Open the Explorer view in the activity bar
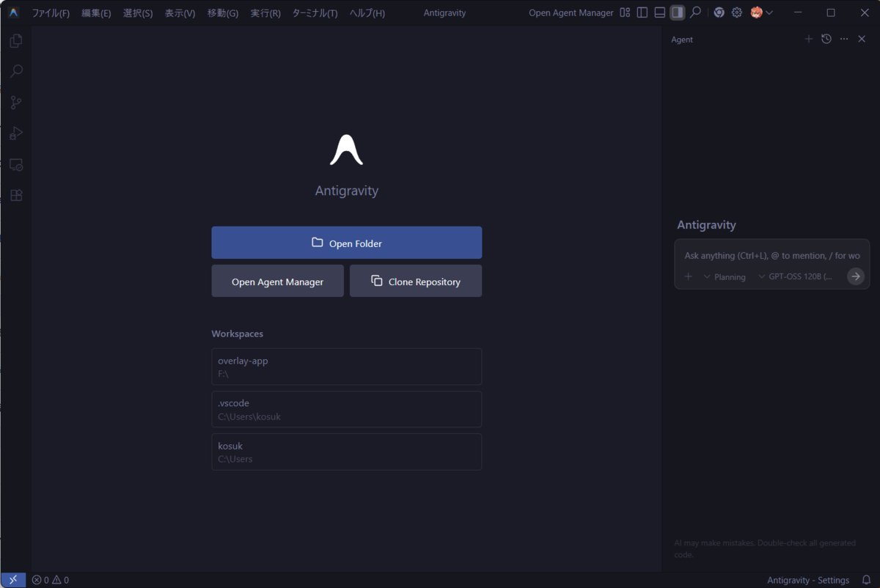 coord(15,41)
